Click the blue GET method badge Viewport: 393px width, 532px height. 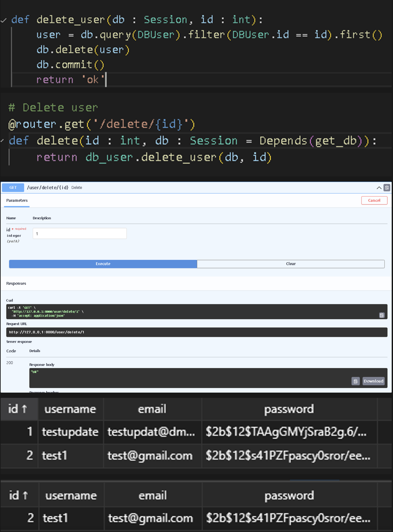(x=13, y=188)
